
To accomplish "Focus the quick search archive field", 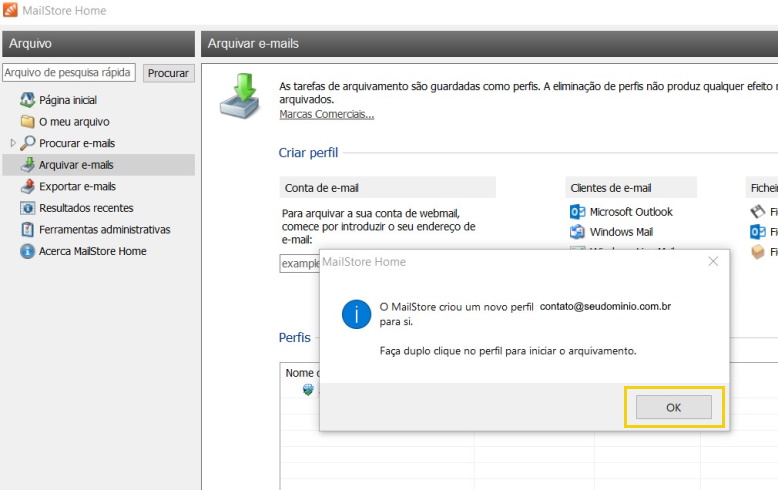I will (x=68, y=72).
